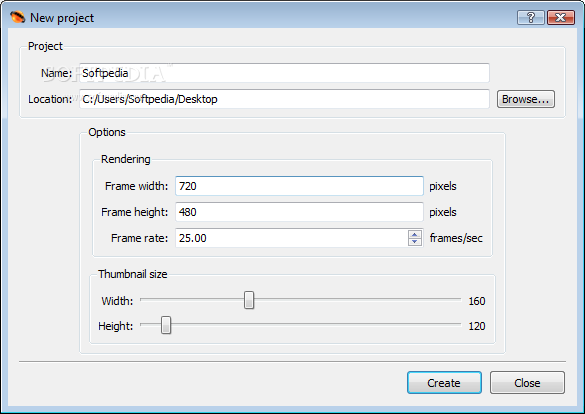Focus the Location path field

284,99
